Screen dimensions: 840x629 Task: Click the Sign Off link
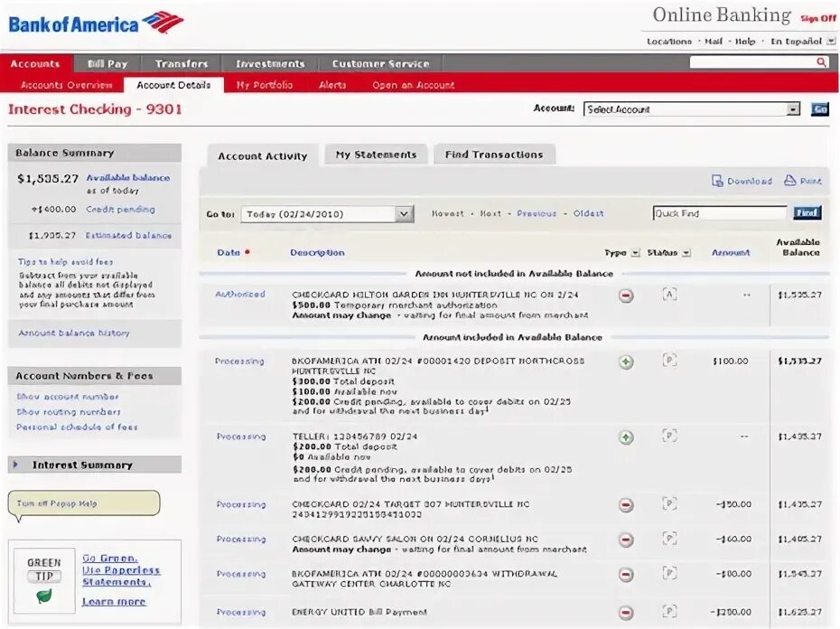pyautogui.click(x=818, y=18)
